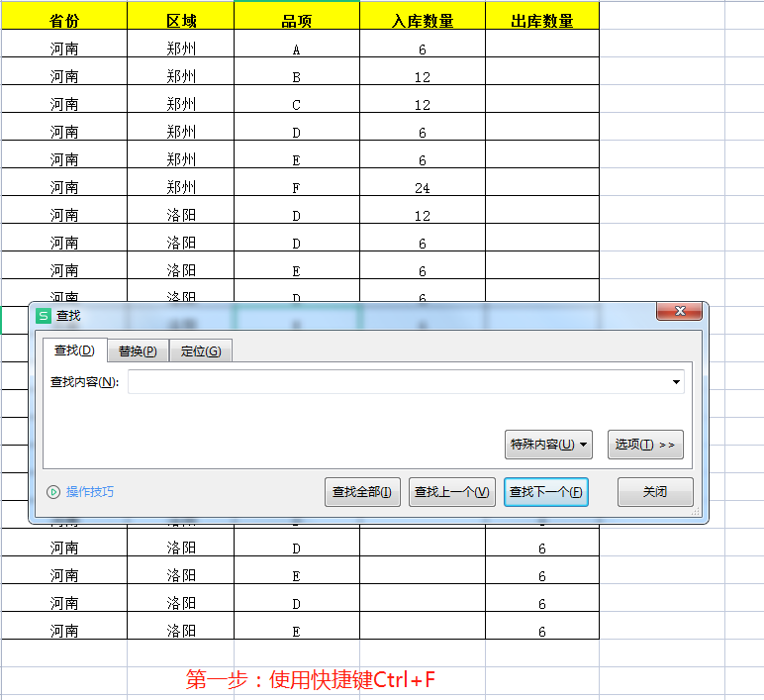Select the last row's 洛阳 cell
764x700 pixels.
pos(181,626)
